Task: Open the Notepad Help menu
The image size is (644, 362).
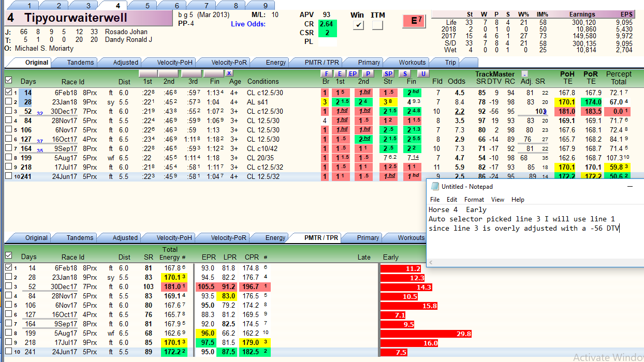Action: click(518, 200)
